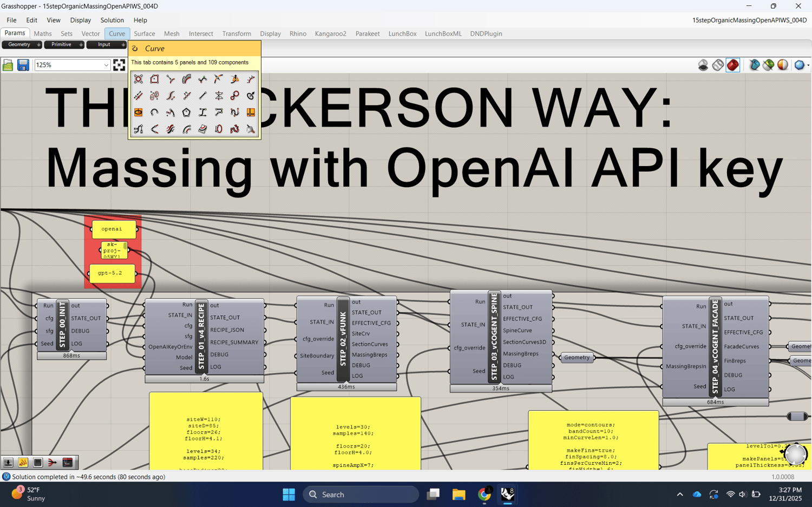The width and height of the screenshot is (812, 507).
Task: Select the STEP_03_vCOGENT_SPINE component
Action: (494, 337)
